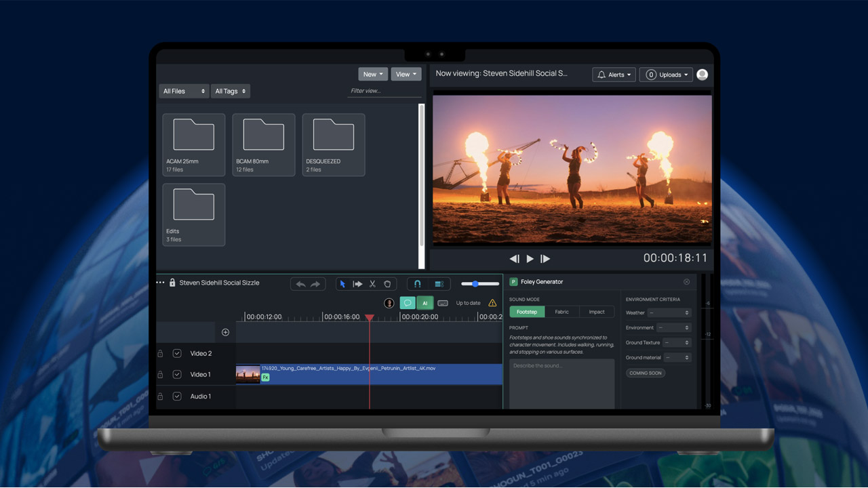Open the ACAM 25mm folder
Image resolution: width=868 pixels, height=488 pixels.
tap(194, 145)
